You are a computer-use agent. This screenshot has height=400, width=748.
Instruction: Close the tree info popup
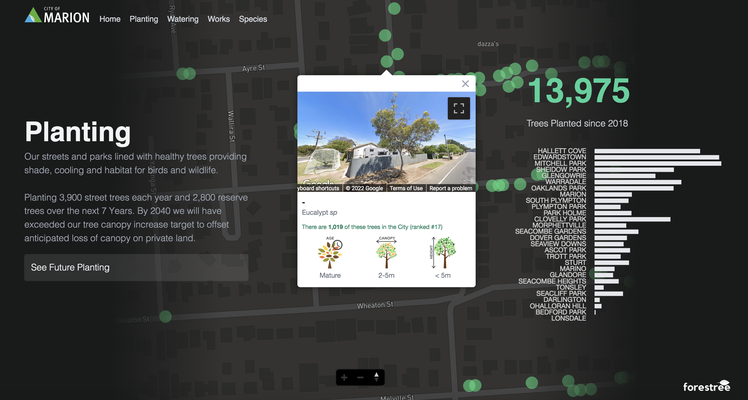pos(465,84)
